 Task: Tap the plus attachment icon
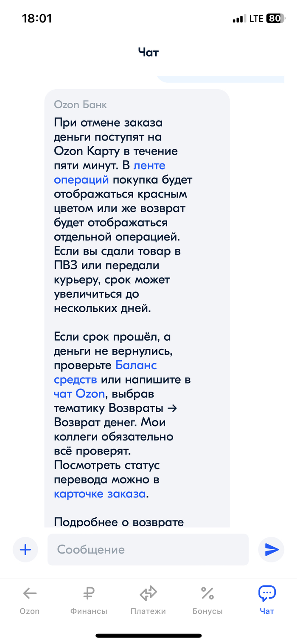pyautogui.click(x=25, y=550)
